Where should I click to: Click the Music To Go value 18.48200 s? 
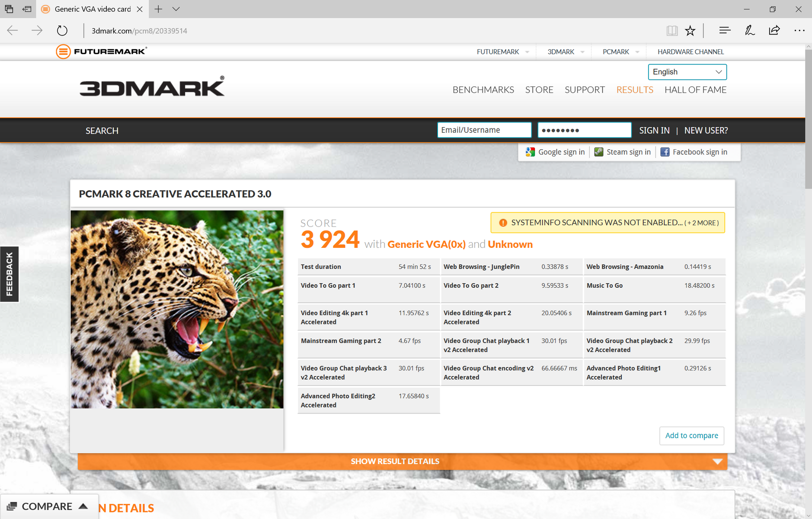pyautogui.click(x=699, y=285)
